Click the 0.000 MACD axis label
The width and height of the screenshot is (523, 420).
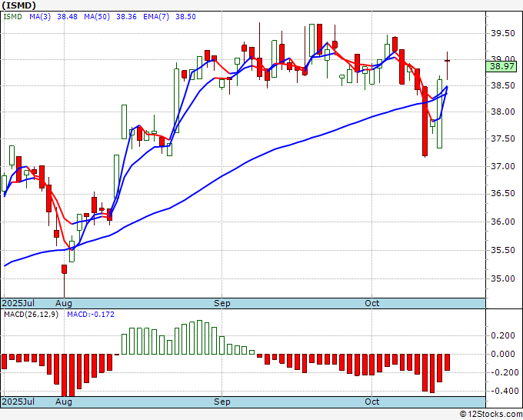coord(503,354)
